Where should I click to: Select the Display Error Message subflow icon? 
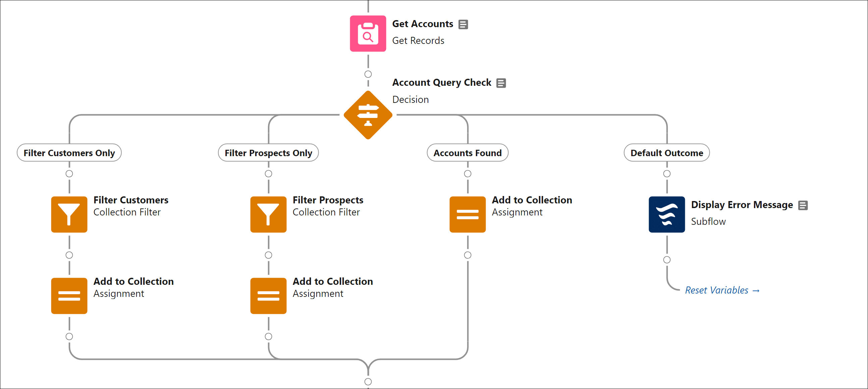pyautogui.click(x=666, y=214)
